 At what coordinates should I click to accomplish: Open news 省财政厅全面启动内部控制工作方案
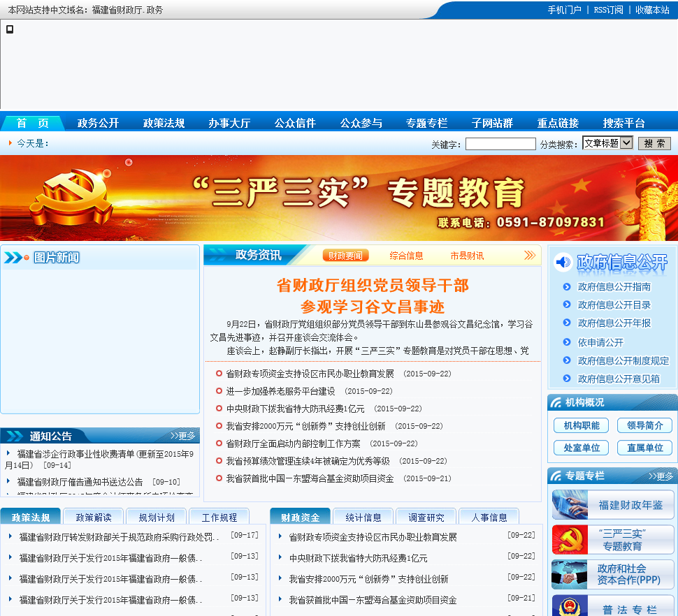click(293, 443)
